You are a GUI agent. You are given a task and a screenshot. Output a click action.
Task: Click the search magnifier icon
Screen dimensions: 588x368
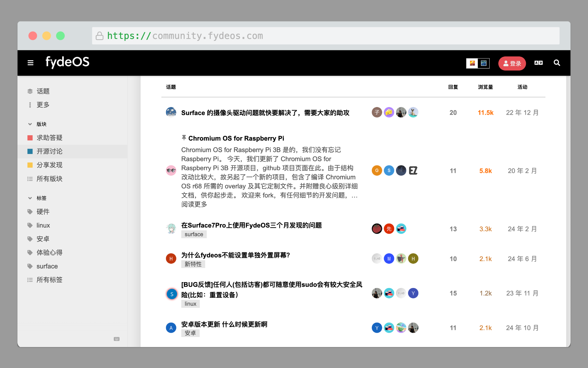tap(557, 63)
